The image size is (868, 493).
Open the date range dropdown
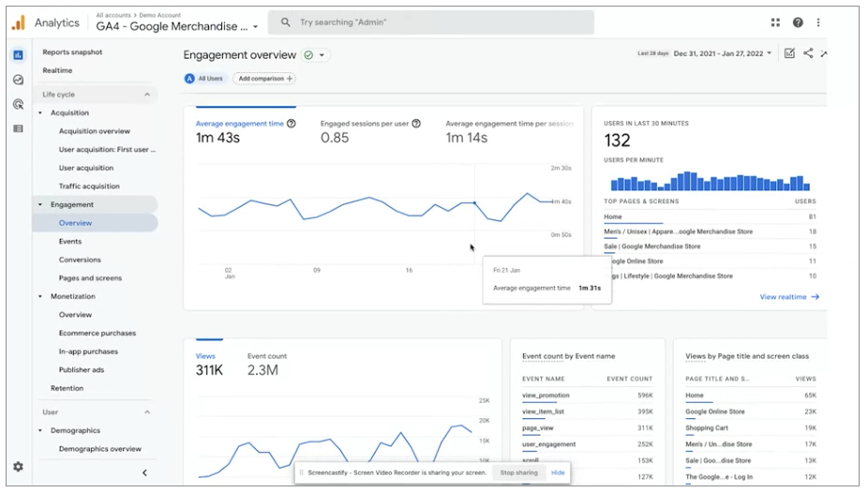(722, 53)
